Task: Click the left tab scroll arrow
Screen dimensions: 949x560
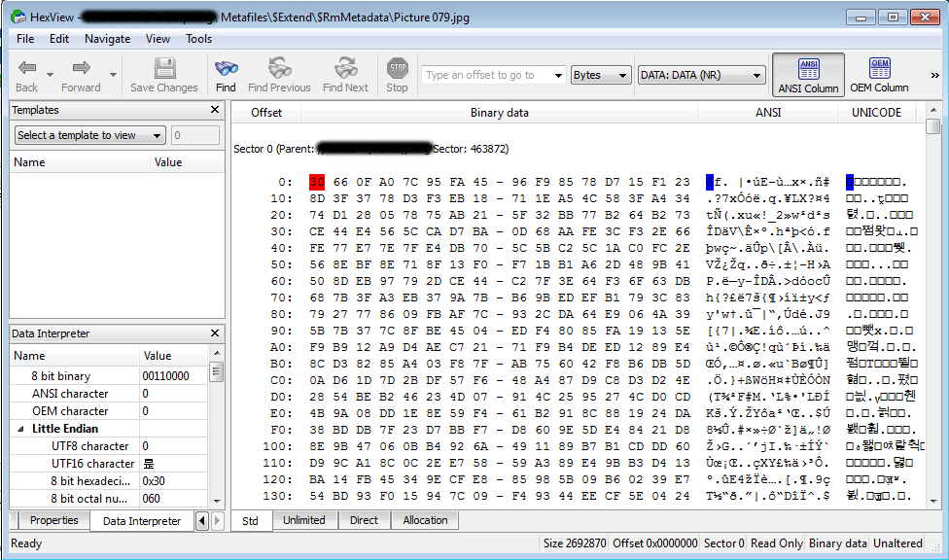Action: (x=202, y=521)
